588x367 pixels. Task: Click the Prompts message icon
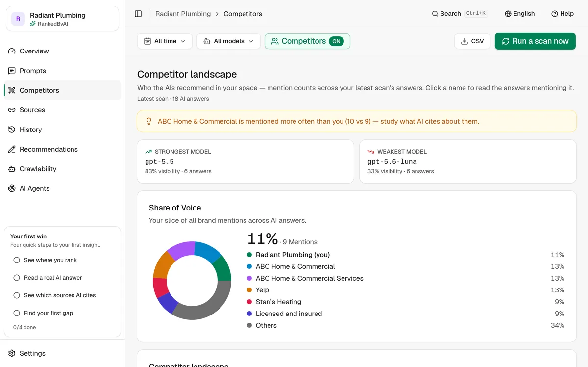coord(12,71)
